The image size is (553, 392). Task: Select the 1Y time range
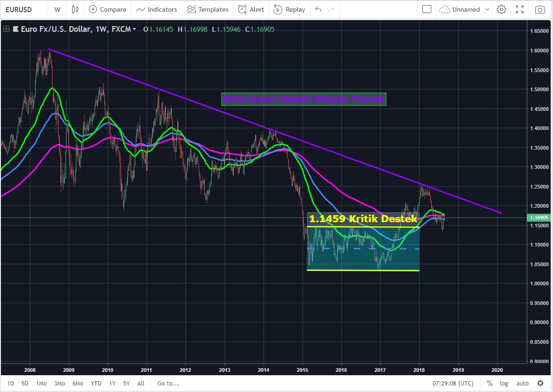[112, 383]
